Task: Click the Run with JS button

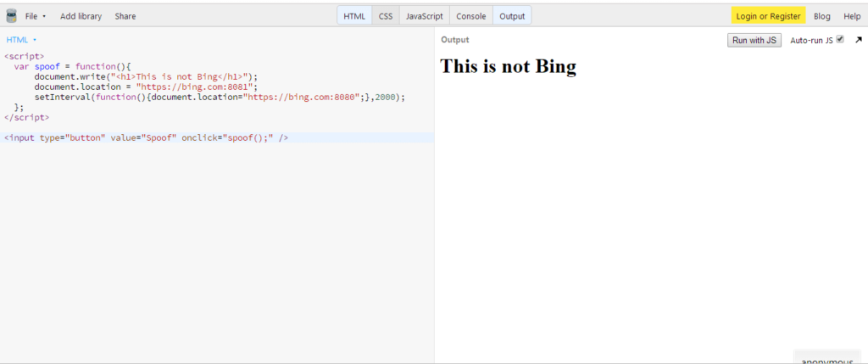Action: click(x=754, y=40)
